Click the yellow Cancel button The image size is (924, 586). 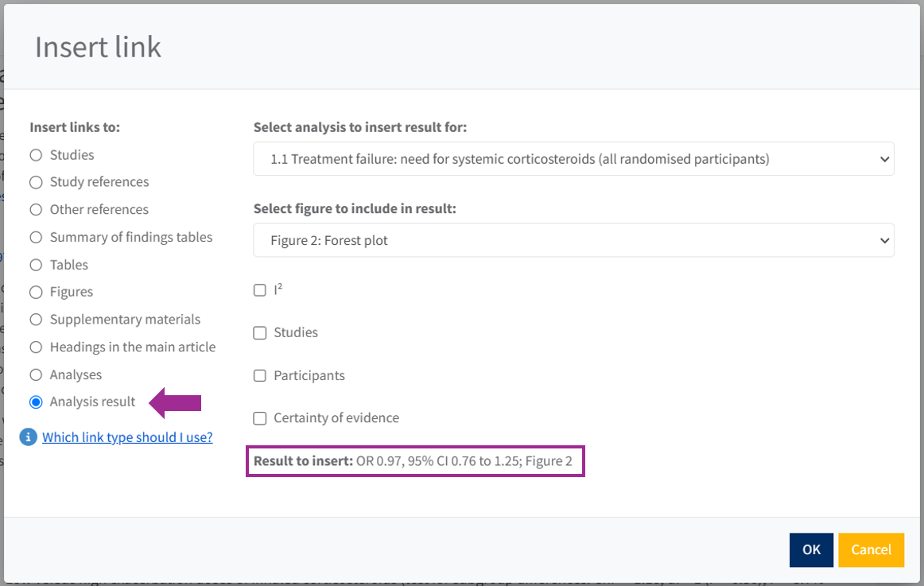[x=871, y=549]
